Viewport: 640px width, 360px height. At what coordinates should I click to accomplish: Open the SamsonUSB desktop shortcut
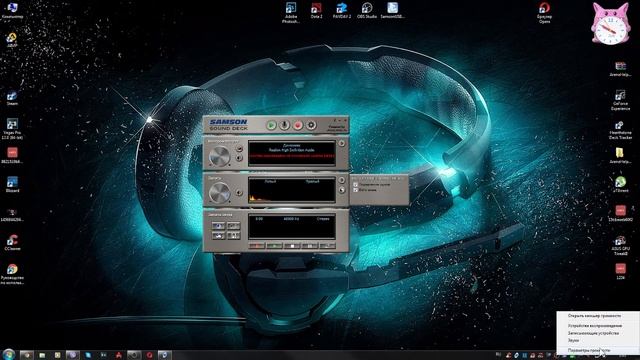pyautogui.click(x=392, y=10)
